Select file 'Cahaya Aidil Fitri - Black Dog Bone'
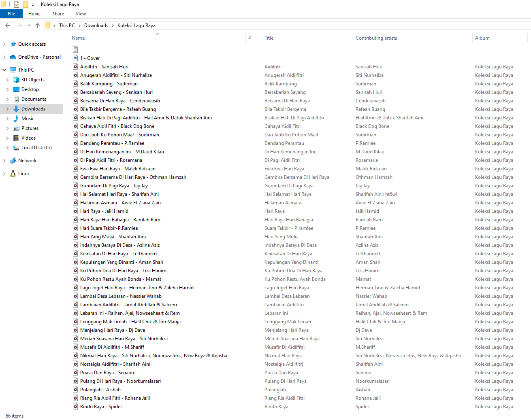 tap(117, 126)
